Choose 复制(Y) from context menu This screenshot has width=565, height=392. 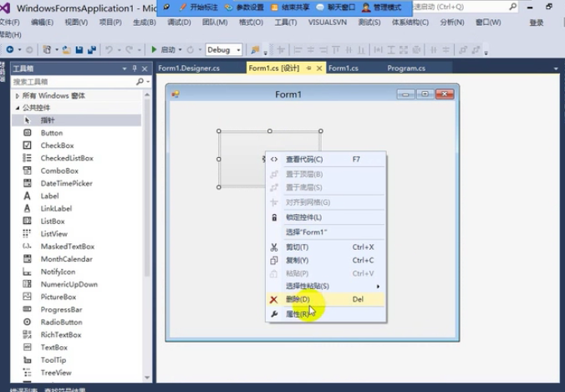click(326, 260)
